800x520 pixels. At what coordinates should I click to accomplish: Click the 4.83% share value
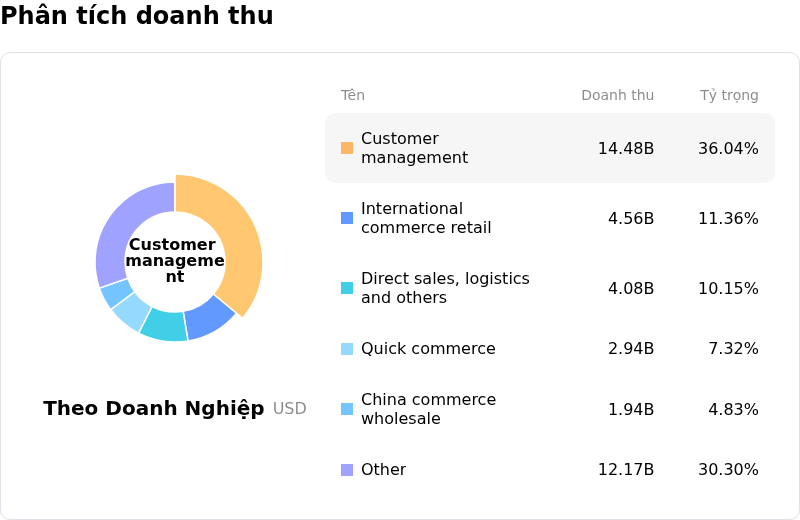733,409
